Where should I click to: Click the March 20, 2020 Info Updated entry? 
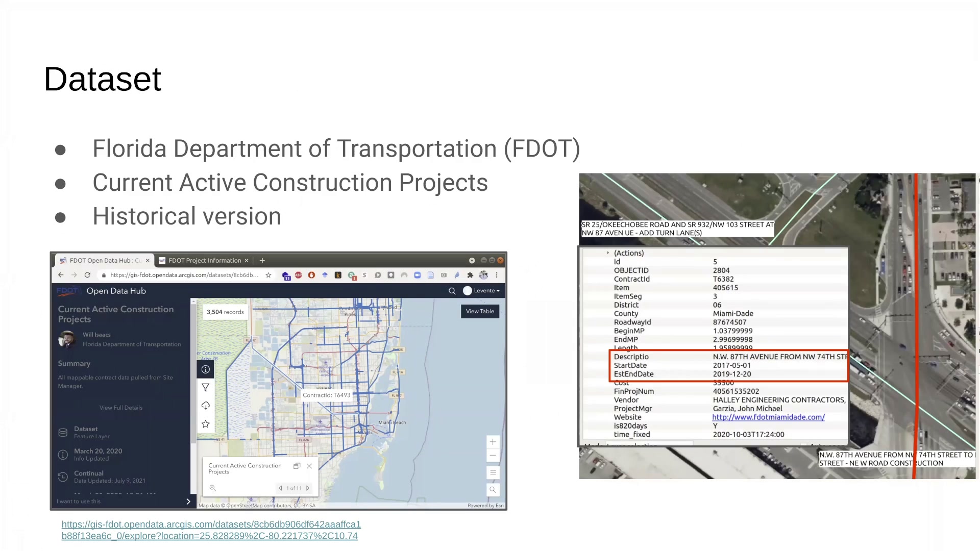click(x=90, y=455)
